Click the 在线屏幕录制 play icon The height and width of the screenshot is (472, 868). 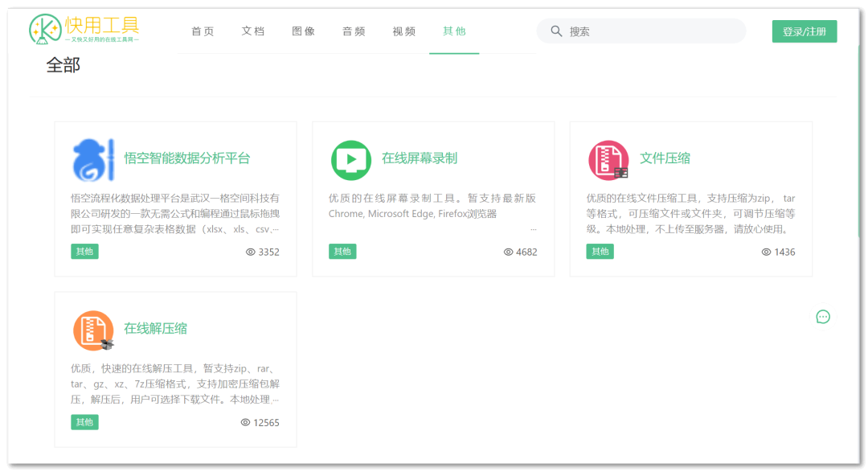click(x=350, y=159)
